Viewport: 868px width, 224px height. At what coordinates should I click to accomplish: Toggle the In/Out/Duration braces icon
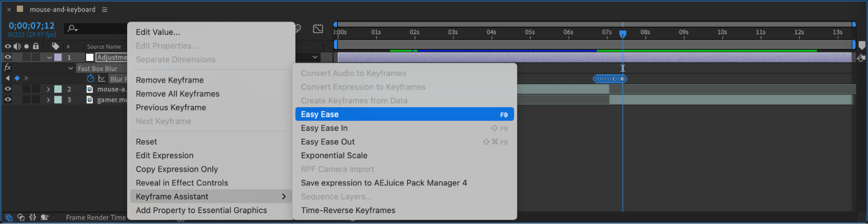coord(33,217)
